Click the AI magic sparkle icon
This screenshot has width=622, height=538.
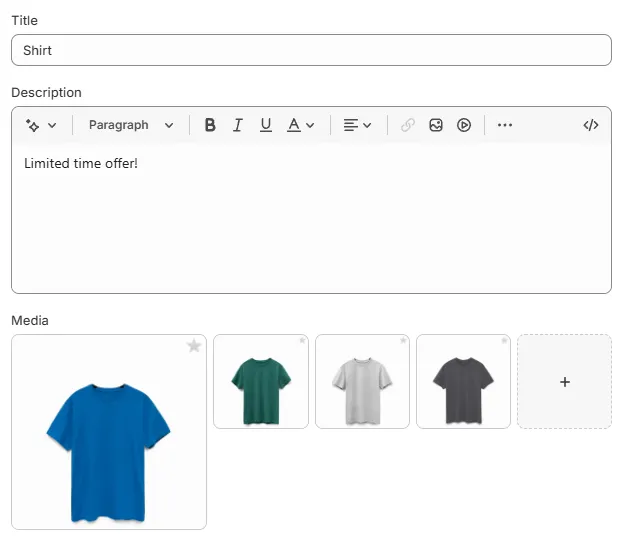[33, 125]
